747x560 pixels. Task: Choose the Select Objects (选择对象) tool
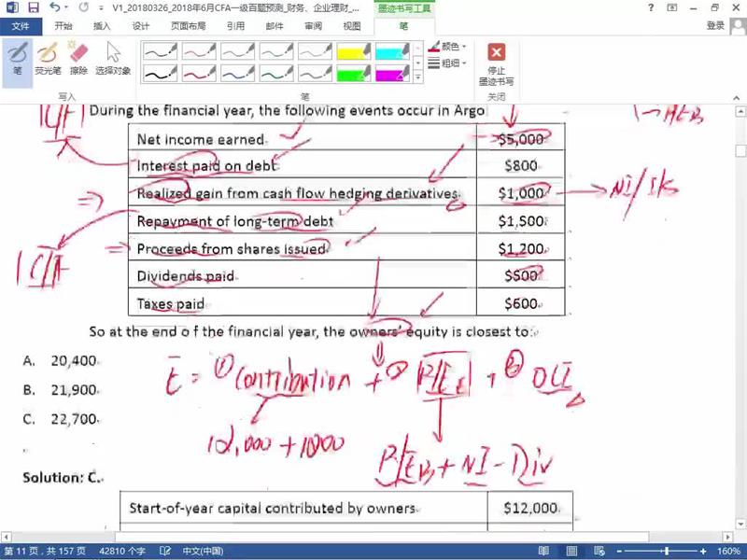tap(113, 61)
